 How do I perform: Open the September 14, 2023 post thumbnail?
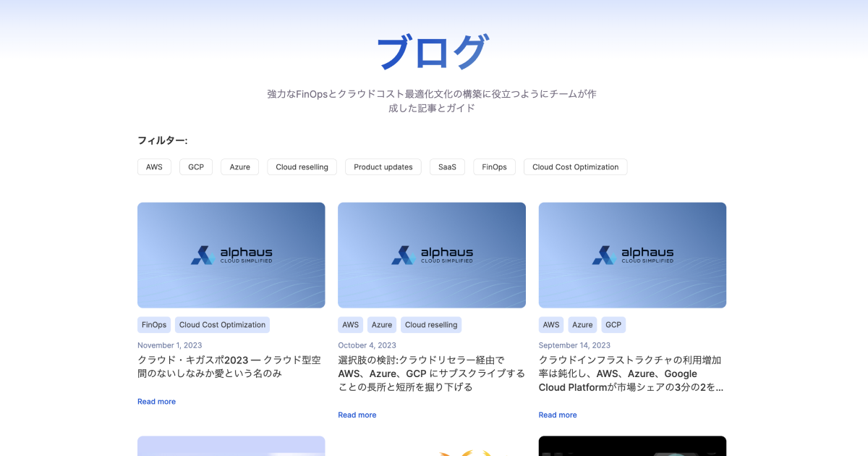point(632,255)
